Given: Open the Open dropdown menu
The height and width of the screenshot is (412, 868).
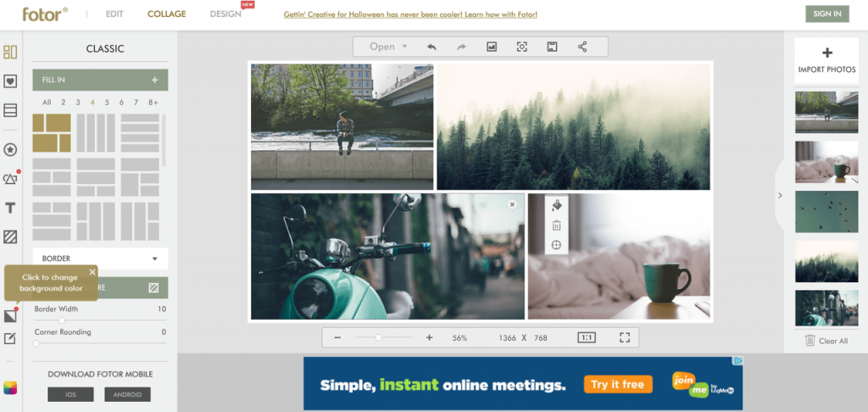Looking at the screenshot, I should tap(388, 47).
